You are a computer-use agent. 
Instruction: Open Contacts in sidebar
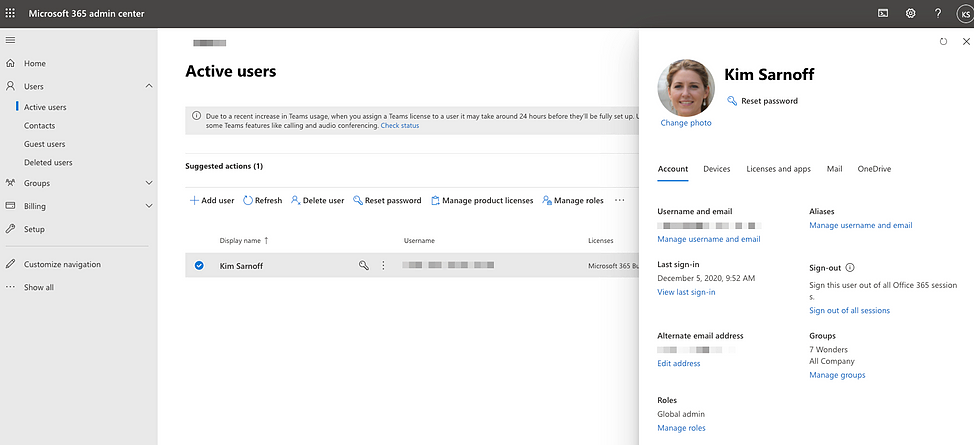click(x=40, y=126)
